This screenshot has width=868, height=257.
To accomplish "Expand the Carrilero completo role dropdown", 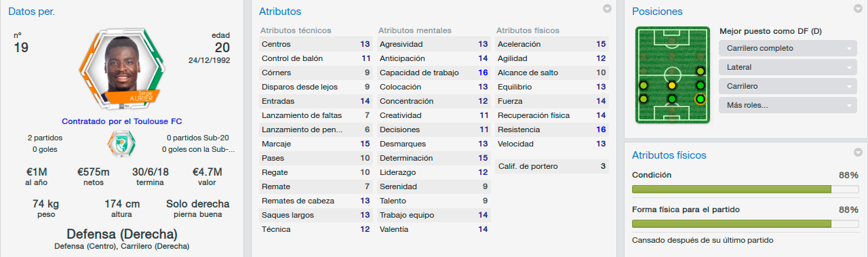I will point(787,48).
